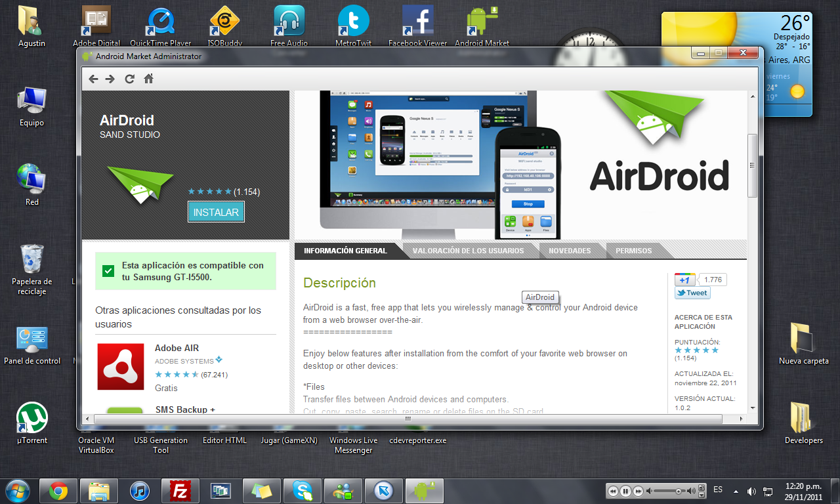The height and width of the screenshot is (504, 840).
Task: Open the Permisos tab
Action: click(634, 251)
